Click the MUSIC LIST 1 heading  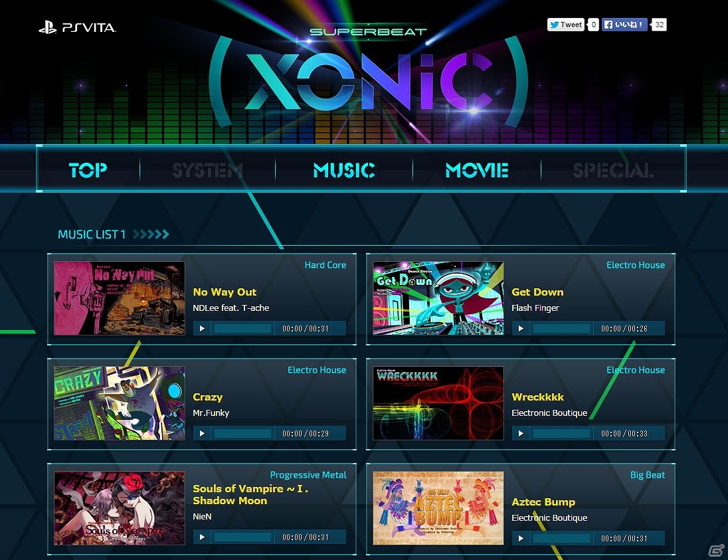tap(92, 234)
